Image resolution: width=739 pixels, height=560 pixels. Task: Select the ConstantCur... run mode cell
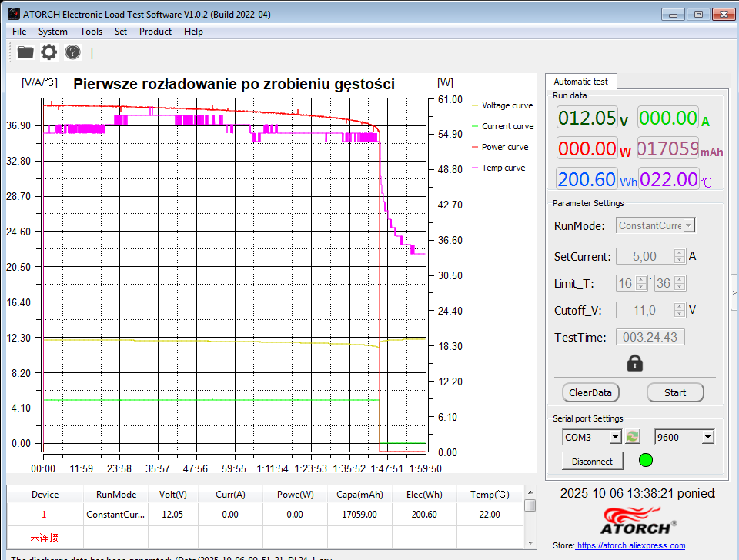116,515
